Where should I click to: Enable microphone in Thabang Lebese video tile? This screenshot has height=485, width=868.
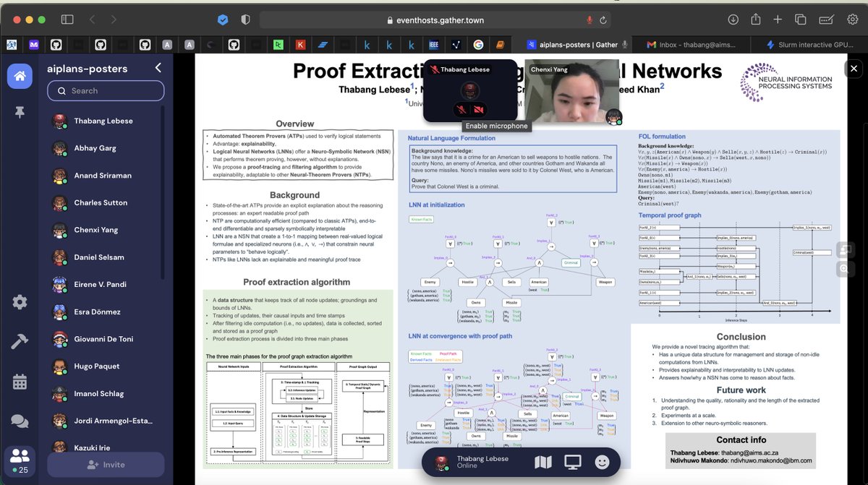click(x=460, y=110)
